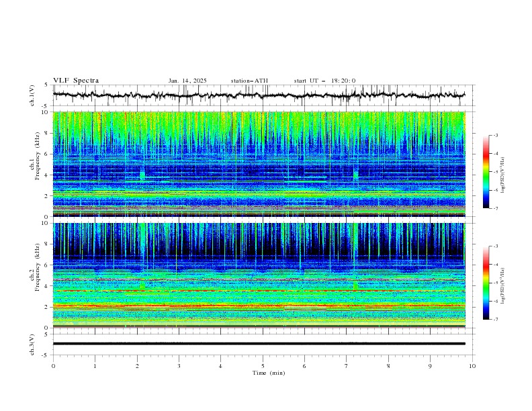
Task: Click the red 3.5 kHz line in ch.2 spectrogram
Action: coord(259,291)
